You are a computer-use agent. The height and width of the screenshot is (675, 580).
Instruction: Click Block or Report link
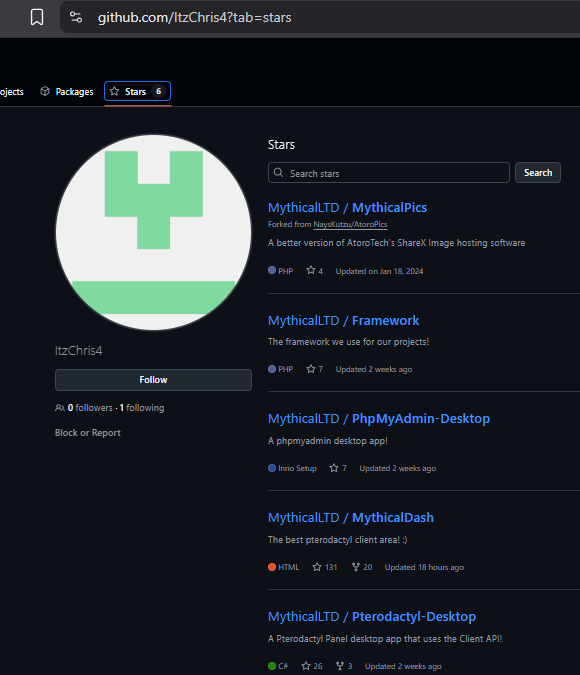88,433
